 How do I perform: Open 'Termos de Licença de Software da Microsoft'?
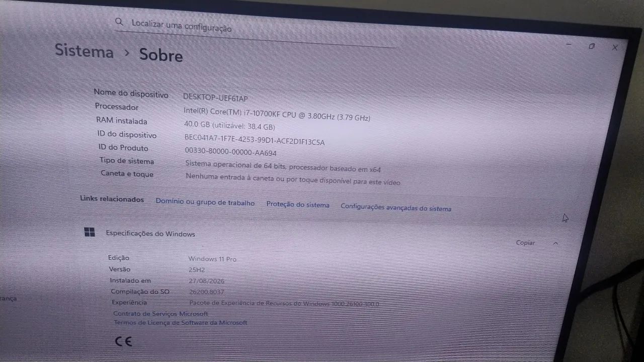181,322
